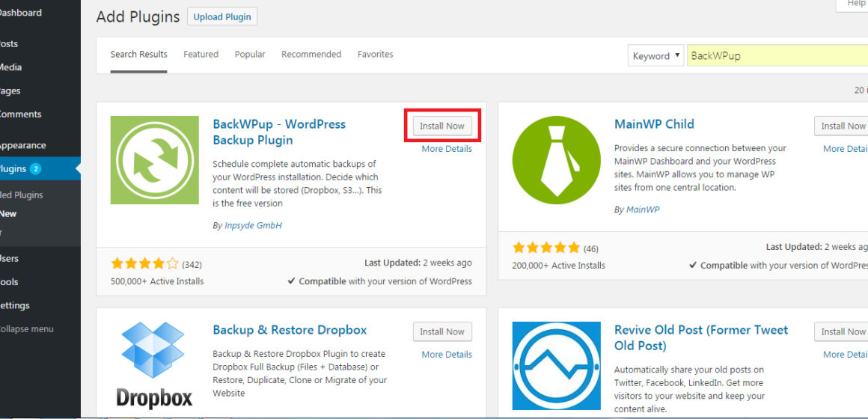The width and height of the screenshot is (868, 419).
Task: Install the BackWPup WordPress Backup Plugin
Action: 442,126
